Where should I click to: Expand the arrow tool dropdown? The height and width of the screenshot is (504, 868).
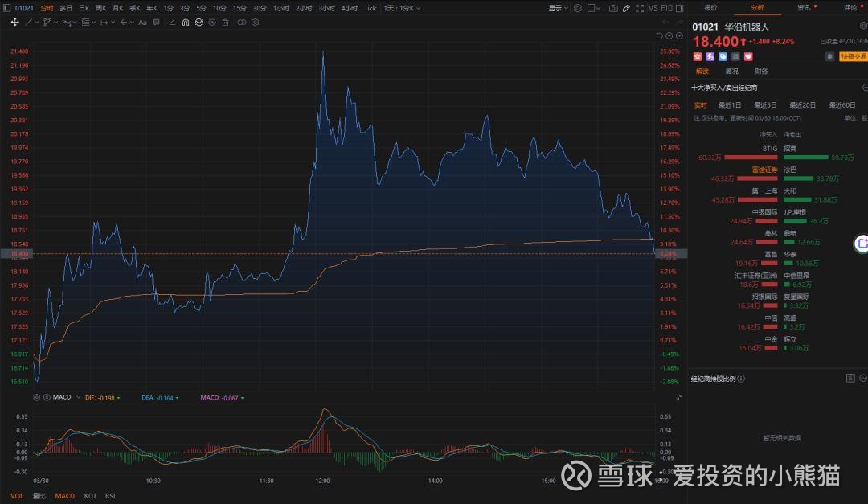pos(132,23)
